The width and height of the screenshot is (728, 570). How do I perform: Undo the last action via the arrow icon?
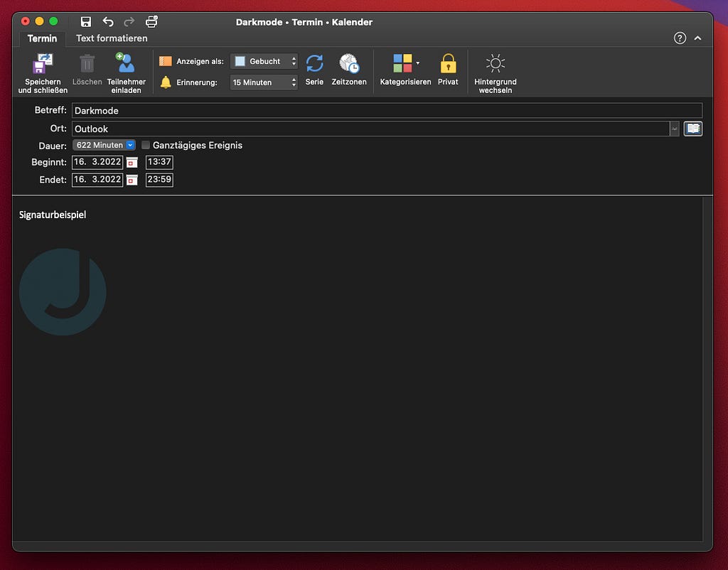click(108, 22)
